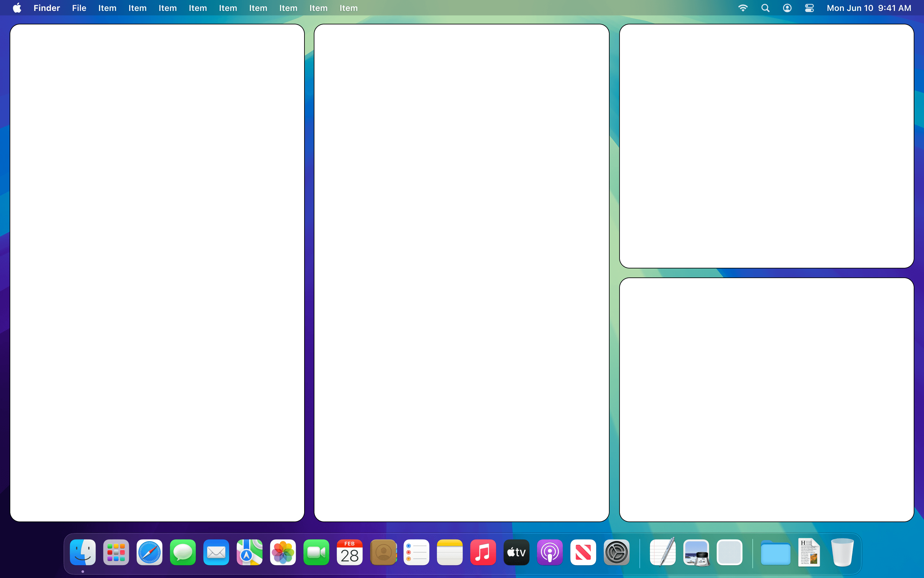Image resolution: width=924 pixels, height=578 pixels.
Task: Open the Contacts app in the Dock
Action: [383, 552]
